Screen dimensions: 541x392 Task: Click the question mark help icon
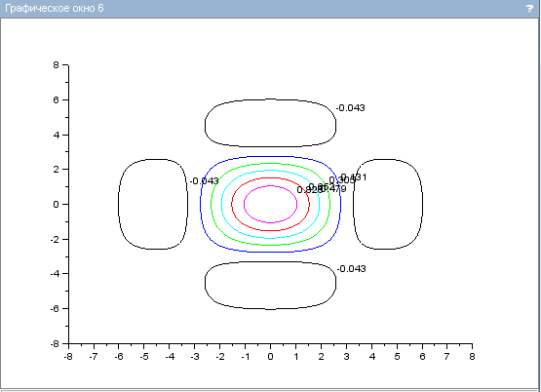[529, 8]
